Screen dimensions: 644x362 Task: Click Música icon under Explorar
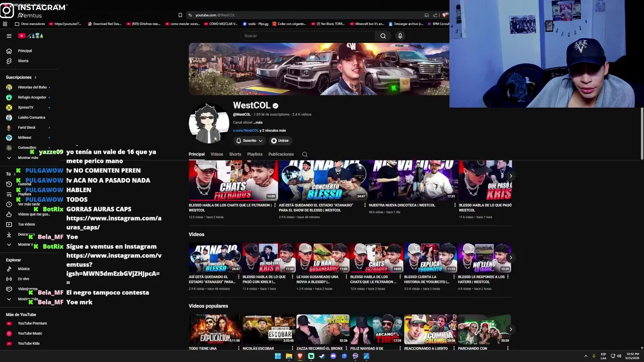pos(9,269)
